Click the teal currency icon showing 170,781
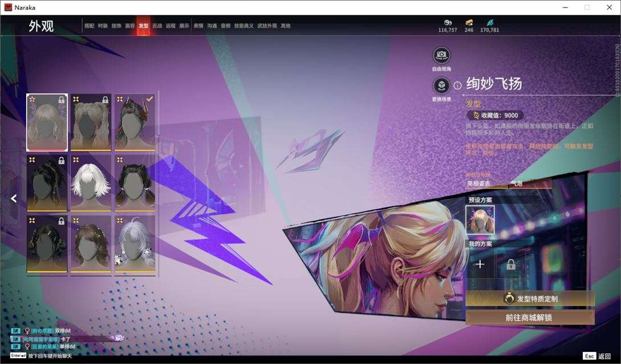The image size is (621, 364). click(x=490, y=23)
